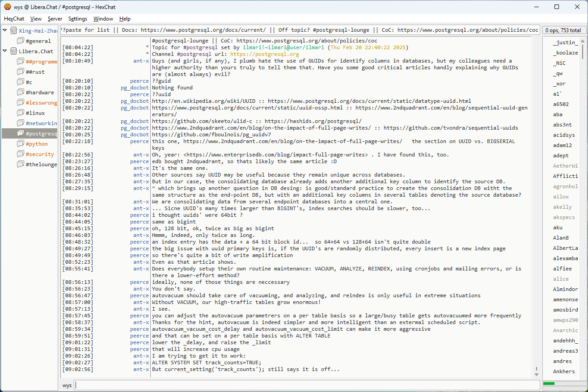
Task: Click the message input field
Action: (307, 385)
